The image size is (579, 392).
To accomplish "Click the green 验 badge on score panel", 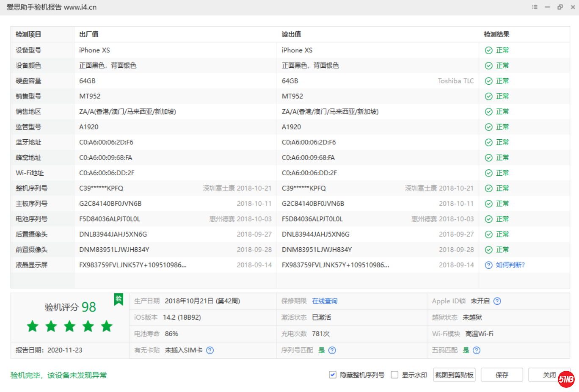I will tap(119, 299).
